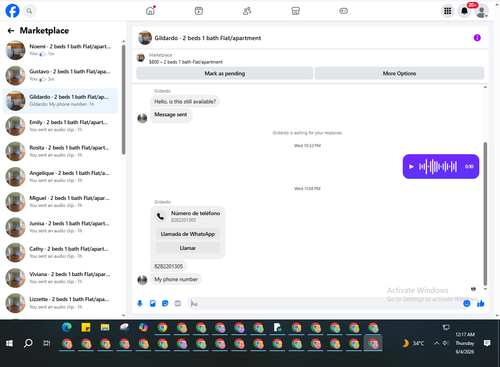This screenshot has width=500, height=367.
Task: Open the Viviana conversation
Action: (60, 278)
